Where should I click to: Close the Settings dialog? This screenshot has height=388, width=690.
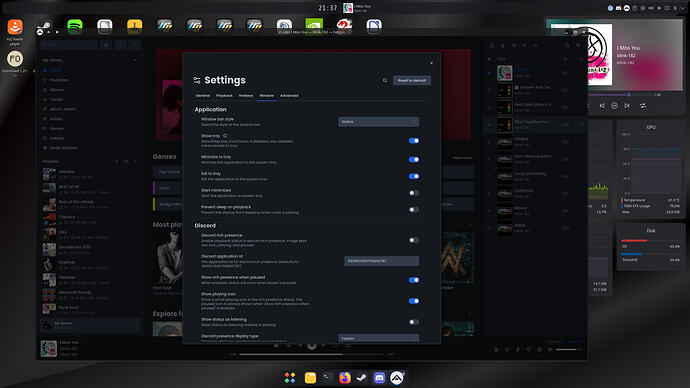click(431, 63)
